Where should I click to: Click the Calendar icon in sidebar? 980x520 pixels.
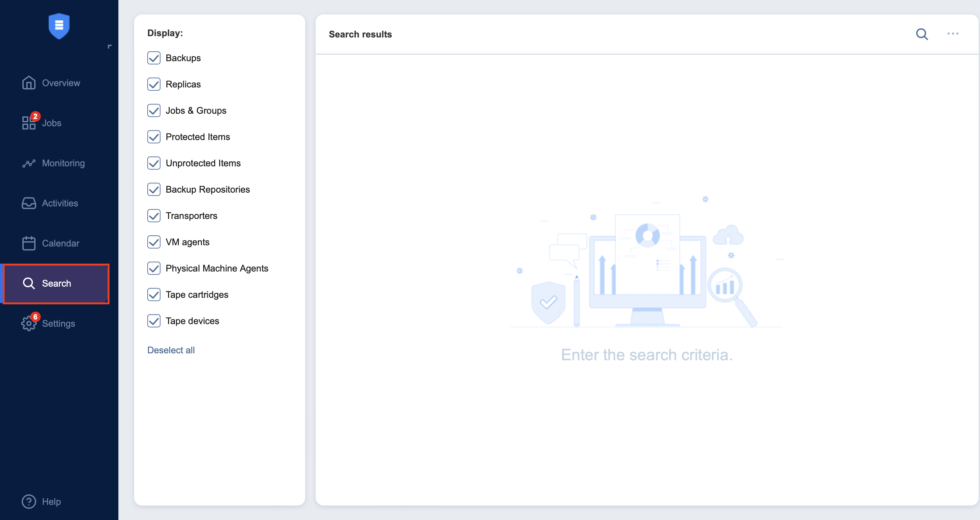pyautogui.click(x=29, y=243)
